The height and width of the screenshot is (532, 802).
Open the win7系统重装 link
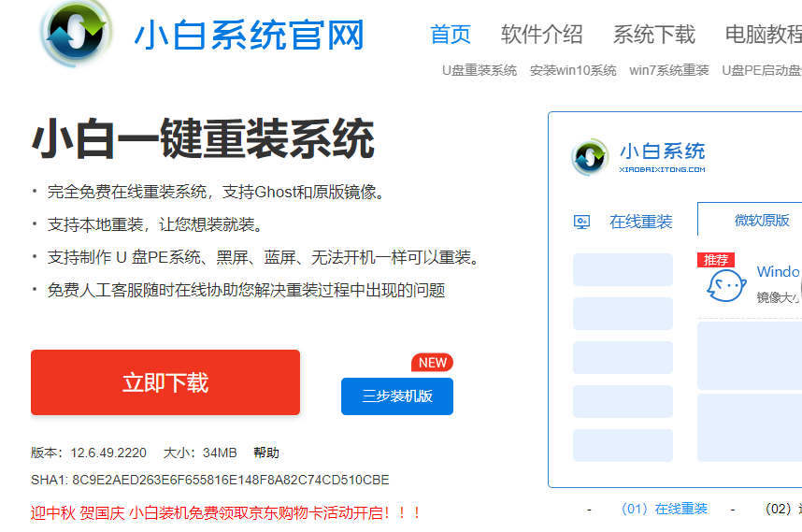pos(669,70)
